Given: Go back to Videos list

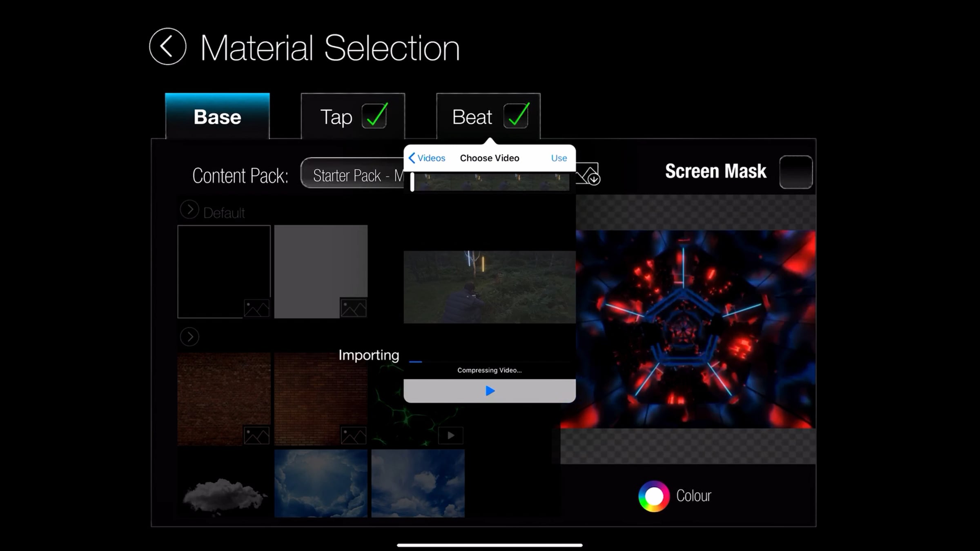Looking at the screenshot, I should 427,158.
